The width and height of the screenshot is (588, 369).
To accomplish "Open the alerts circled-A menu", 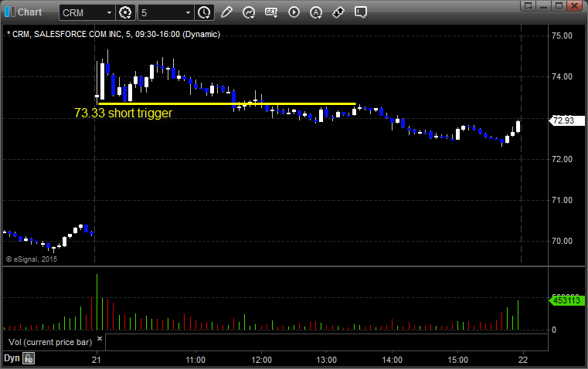I will 316,12.
